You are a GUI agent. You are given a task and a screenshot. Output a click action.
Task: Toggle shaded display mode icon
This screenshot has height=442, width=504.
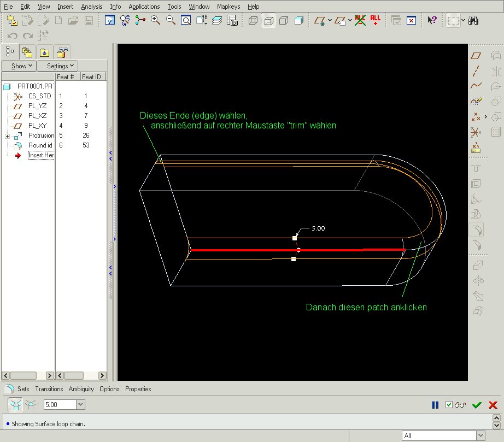coord(299,21)
